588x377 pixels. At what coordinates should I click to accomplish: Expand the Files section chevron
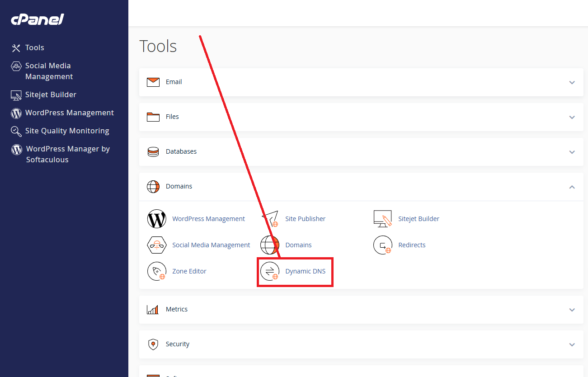tap(572, 117)
